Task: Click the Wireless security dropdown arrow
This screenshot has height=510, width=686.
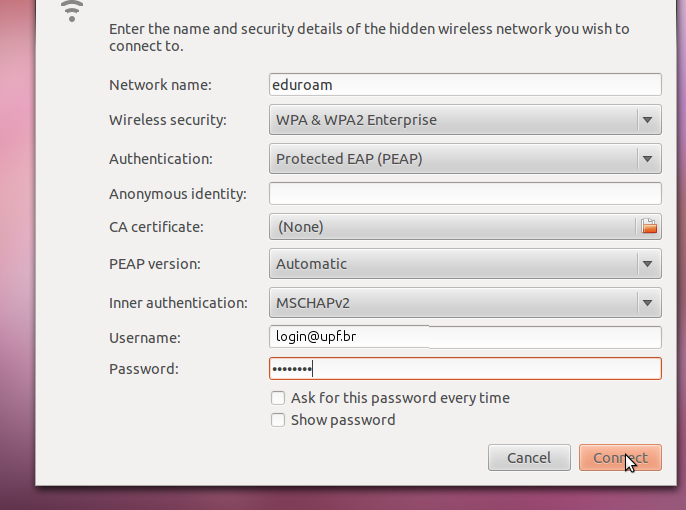Action: pyautogui.click(x=648, y=120)
